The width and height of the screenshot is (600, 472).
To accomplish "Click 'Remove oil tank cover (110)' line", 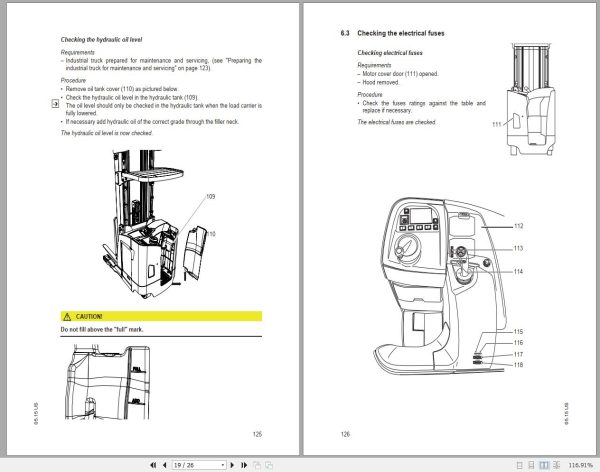I will point(120,89).
